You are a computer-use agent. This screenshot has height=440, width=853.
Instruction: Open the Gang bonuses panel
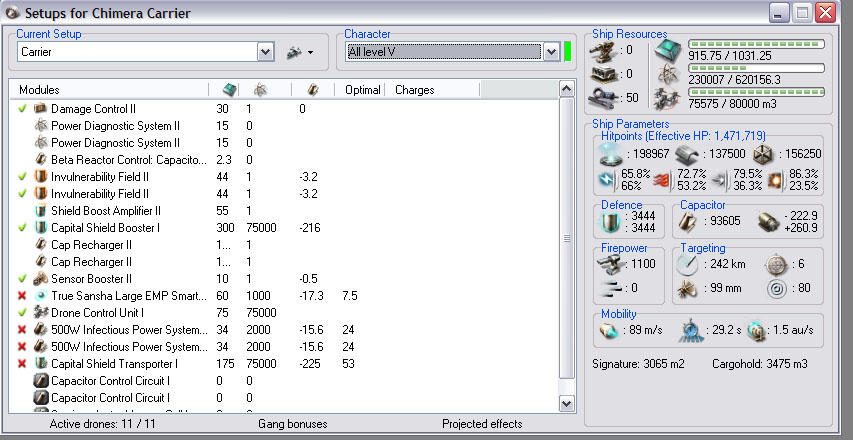[293, 424]
